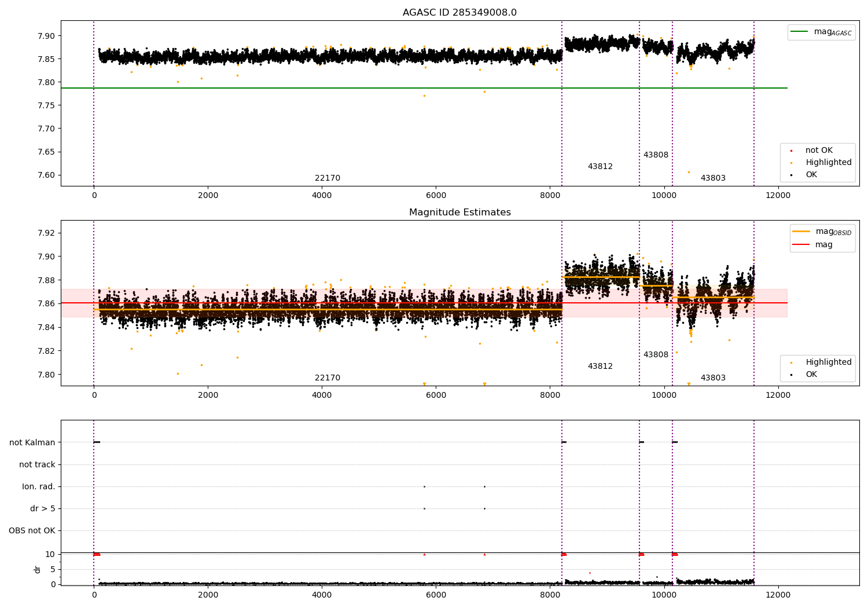Click the "Magnitude Estimates" plot title

click(x=459, y=213)
